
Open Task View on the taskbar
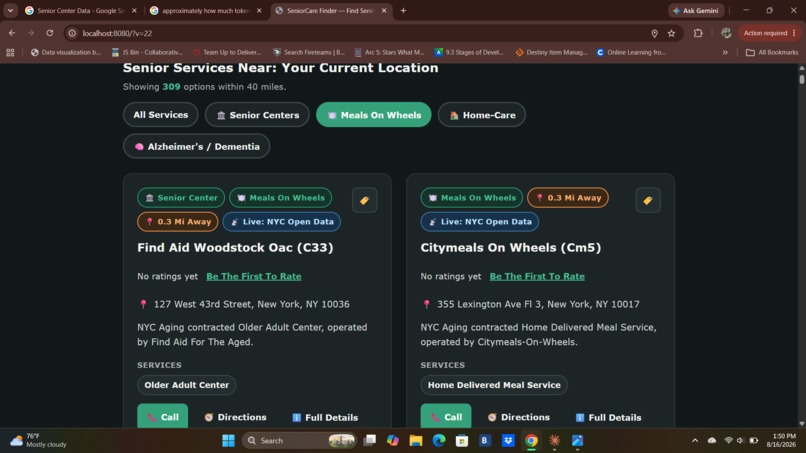pyautogui.click(x=369, y=441)
